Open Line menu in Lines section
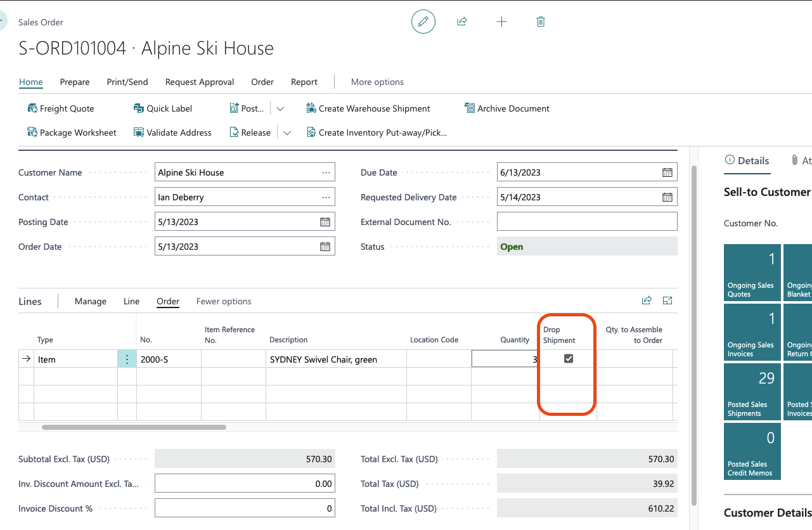The height and width of the screenshot is (530, 812). pyautogui.click(x=131, y=301)
